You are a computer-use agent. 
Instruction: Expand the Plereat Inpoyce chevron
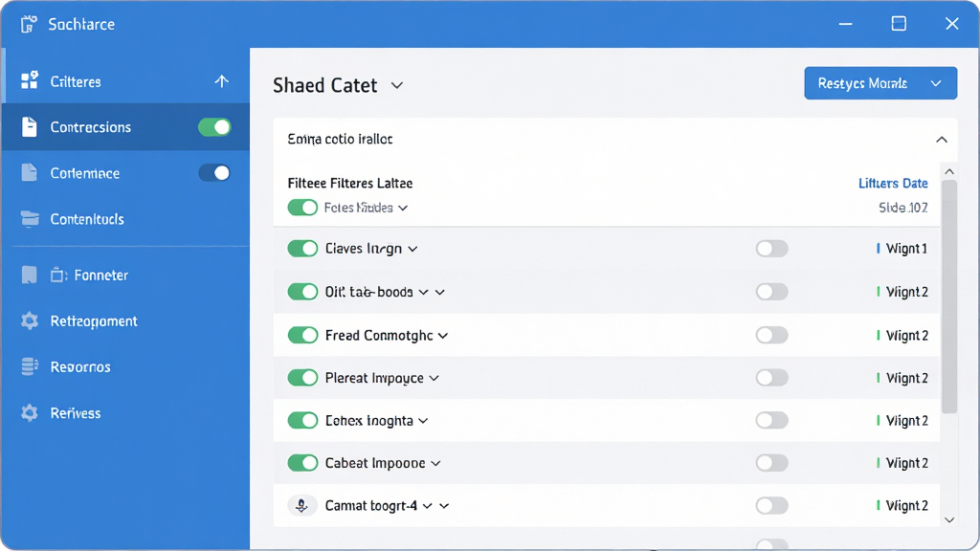click(434, 379)
